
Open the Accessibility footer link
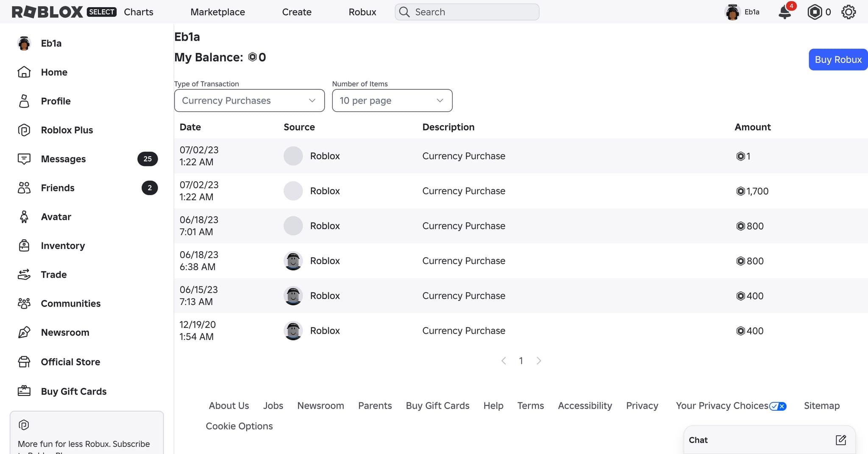pos(585,406)
